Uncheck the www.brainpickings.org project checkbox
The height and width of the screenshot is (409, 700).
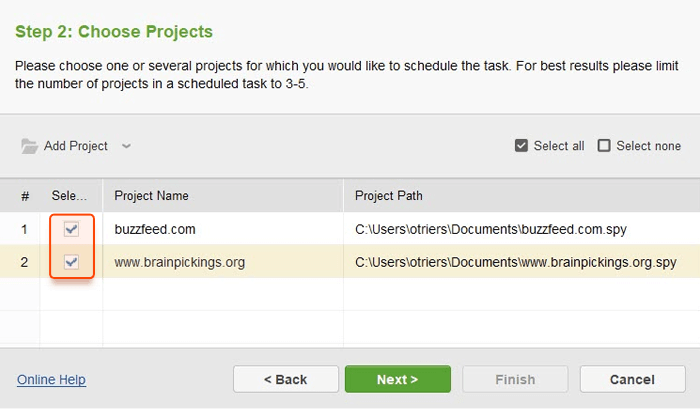(x=71, y=262)
